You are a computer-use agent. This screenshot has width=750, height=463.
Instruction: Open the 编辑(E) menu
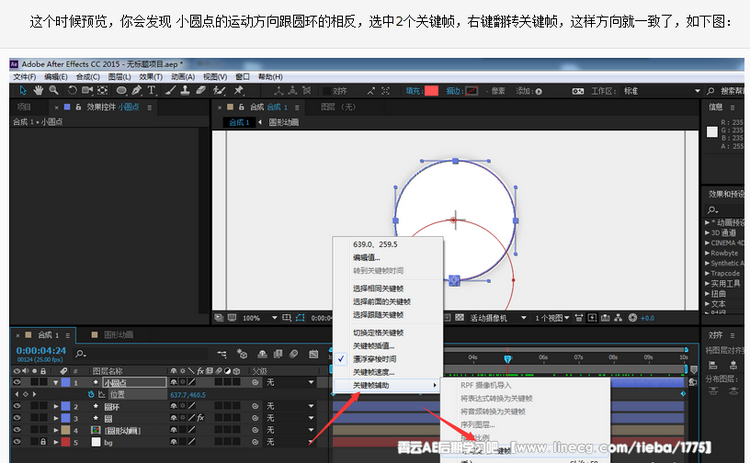click(x=56, y=77)
